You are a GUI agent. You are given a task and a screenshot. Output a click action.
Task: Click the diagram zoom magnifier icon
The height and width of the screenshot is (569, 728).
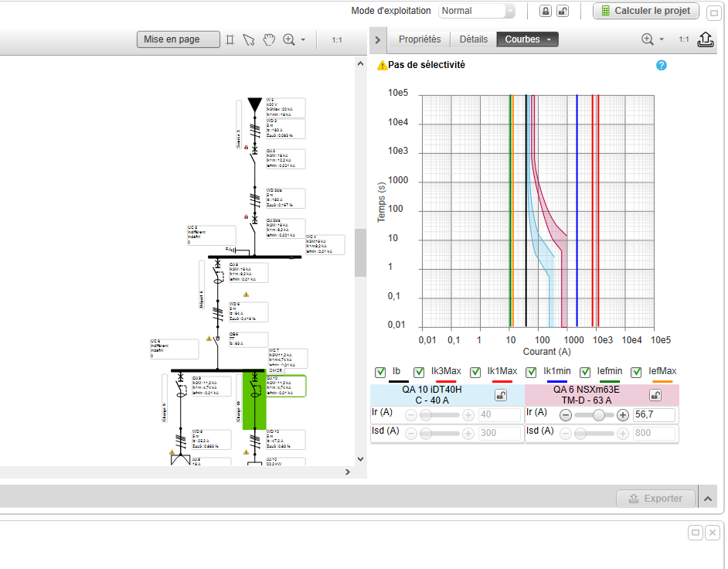point(289,39)
